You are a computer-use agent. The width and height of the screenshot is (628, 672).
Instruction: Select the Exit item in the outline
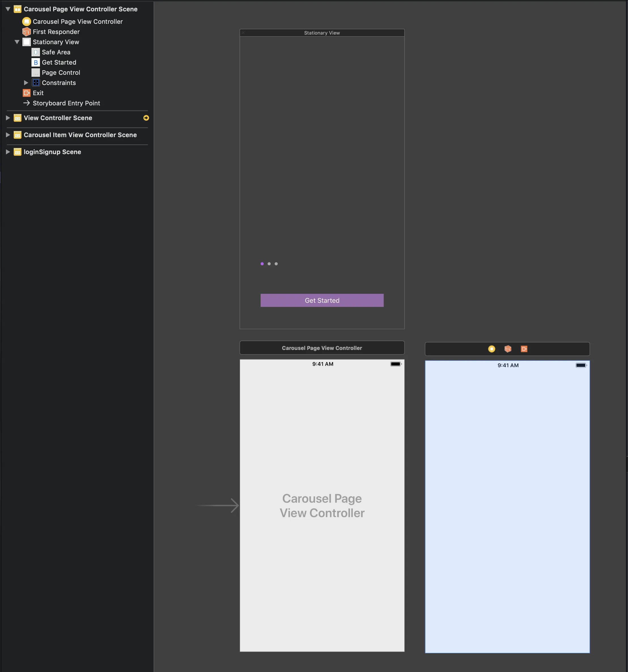point(38,93)
